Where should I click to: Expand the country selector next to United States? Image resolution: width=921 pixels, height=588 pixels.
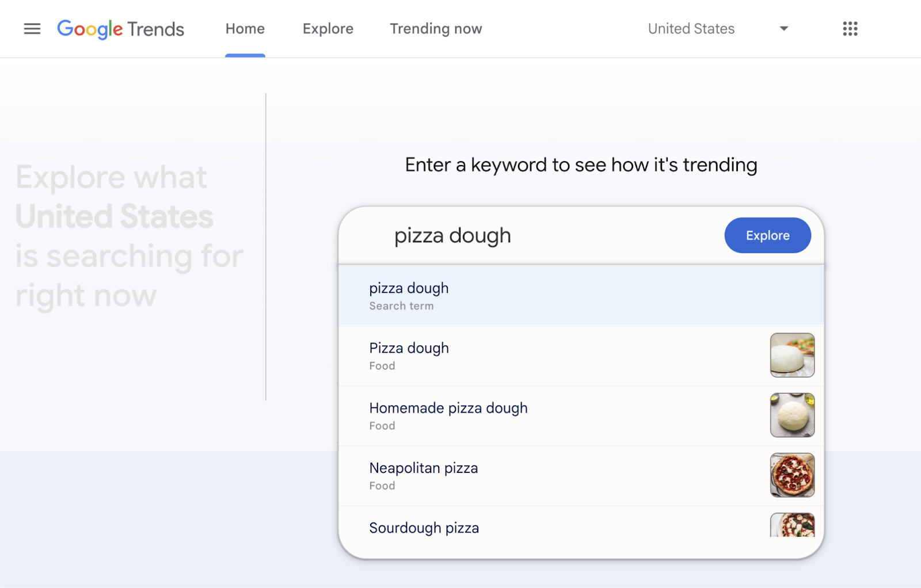[x=783, y=29]
